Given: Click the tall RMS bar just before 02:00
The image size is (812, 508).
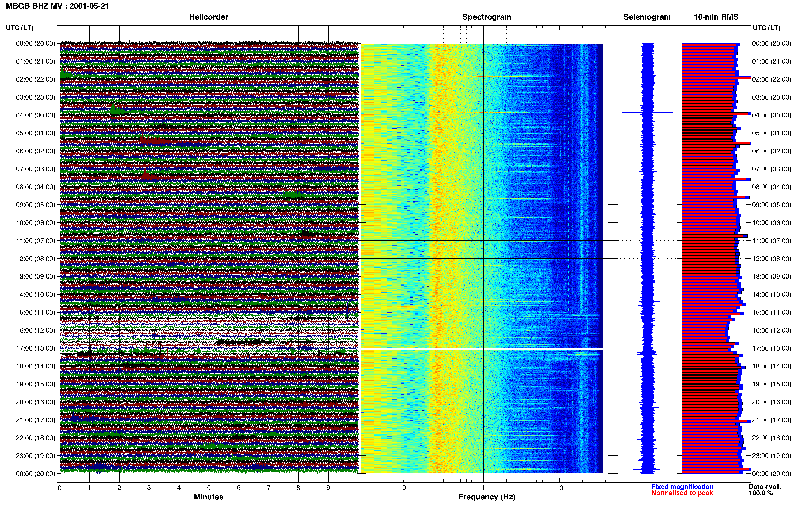Looking at the screenshot, I should (x=716, y=78).
